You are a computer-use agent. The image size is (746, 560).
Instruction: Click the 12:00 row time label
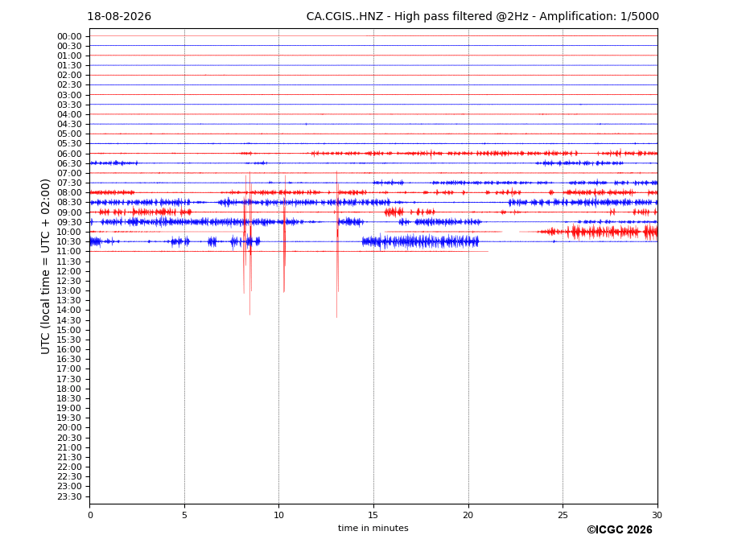[69, 271]
